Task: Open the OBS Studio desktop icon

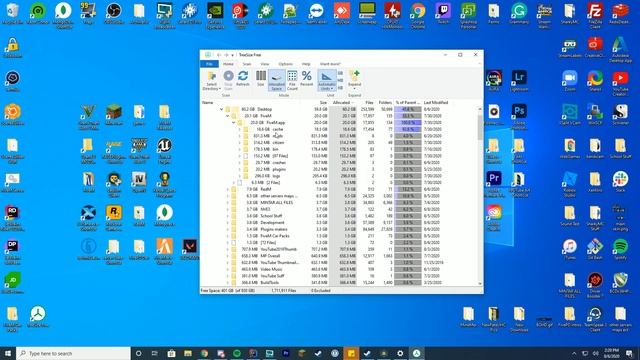Action: point(113,13)
